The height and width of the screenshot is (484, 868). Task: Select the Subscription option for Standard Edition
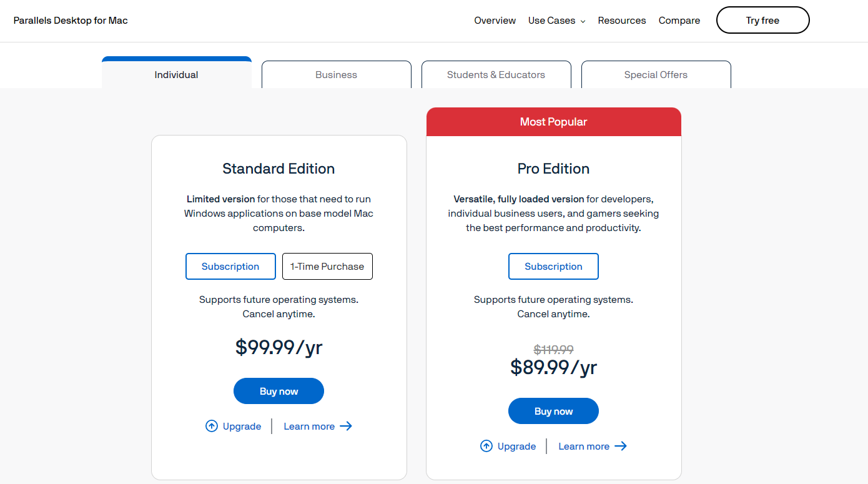coord(230,266)
